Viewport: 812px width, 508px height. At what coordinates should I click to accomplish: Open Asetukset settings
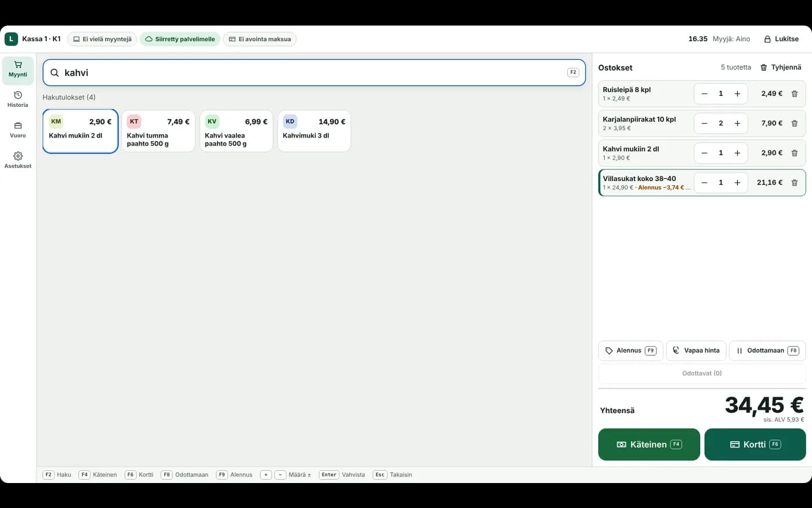(18, 161)
